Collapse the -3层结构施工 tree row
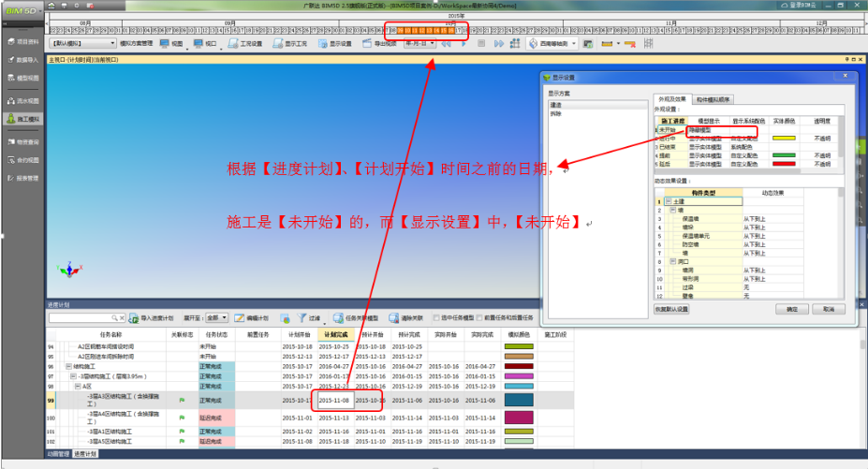 point(74,376)
